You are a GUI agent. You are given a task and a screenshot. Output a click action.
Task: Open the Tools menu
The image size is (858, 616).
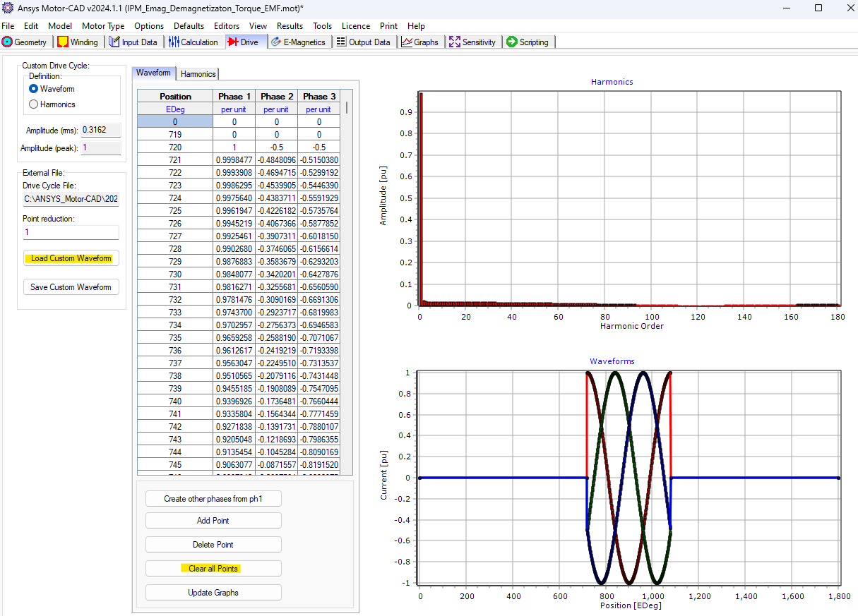pyautogui.click(x=323, y=26)
